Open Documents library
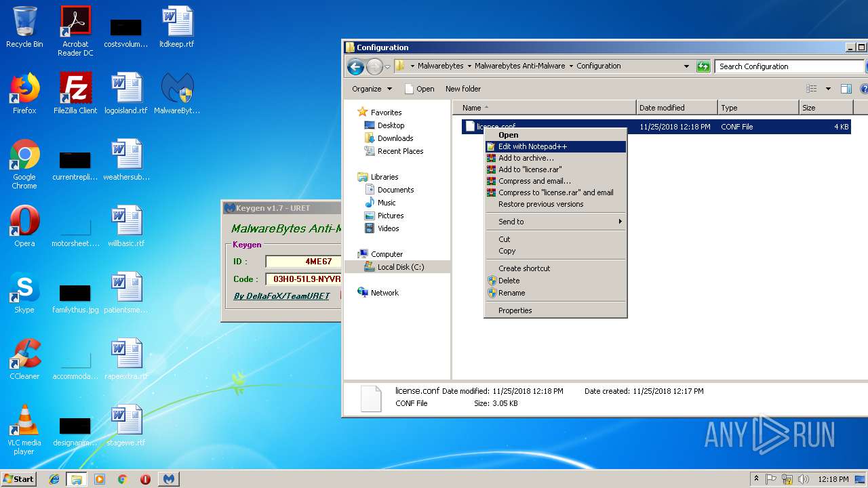This screenshot has width=868, height=488. pyautogui.click(x=389, y=190)
